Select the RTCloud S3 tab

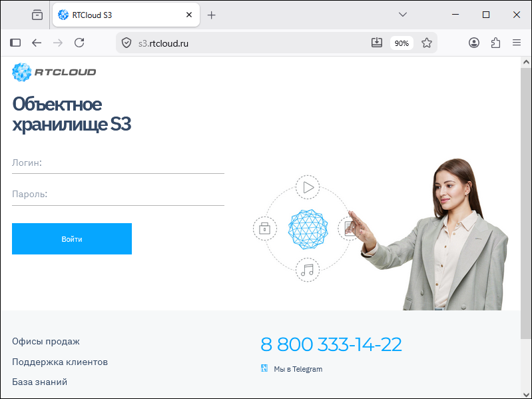pos(126,15)
